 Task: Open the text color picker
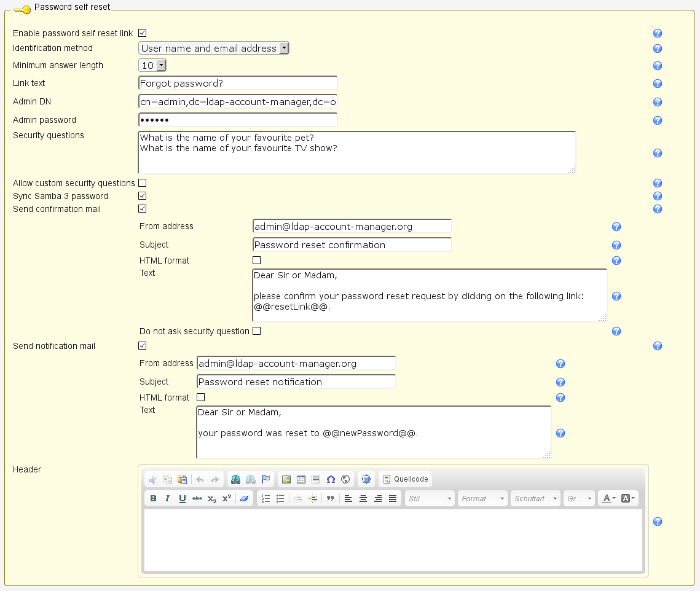click(x=608, y=498)
